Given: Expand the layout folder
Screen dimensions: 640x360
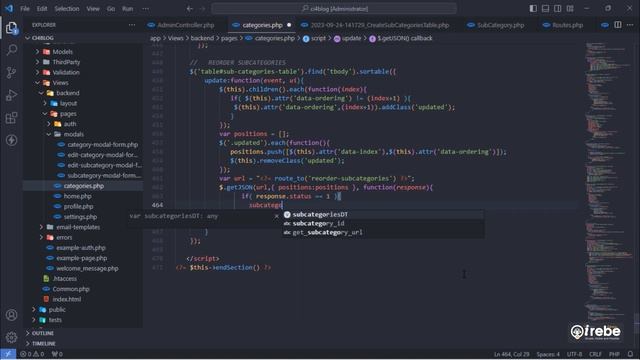Looking at the screenshot, I should [x=45, y=103].
